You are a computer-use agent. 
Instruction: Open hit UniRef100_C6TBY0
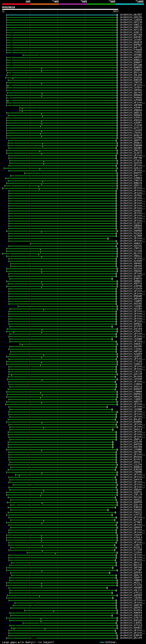point(131,87)
